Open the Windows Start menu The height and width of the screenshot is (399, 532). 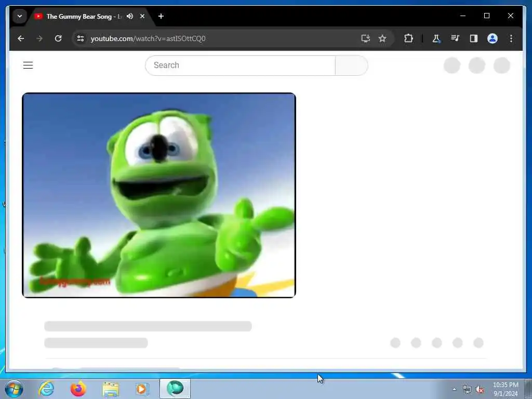click(x=14, y=389)
